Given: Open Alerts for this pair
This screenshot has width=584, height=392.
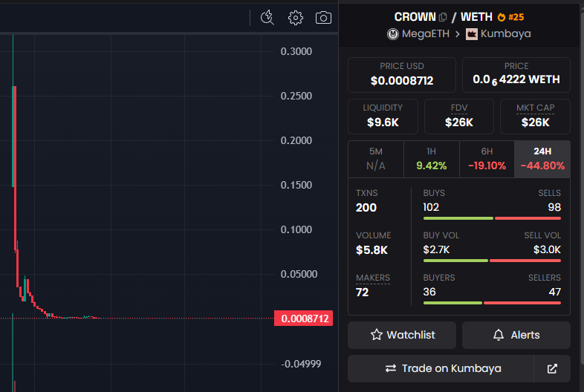Looking at the screenshot, I should [516, 335].
